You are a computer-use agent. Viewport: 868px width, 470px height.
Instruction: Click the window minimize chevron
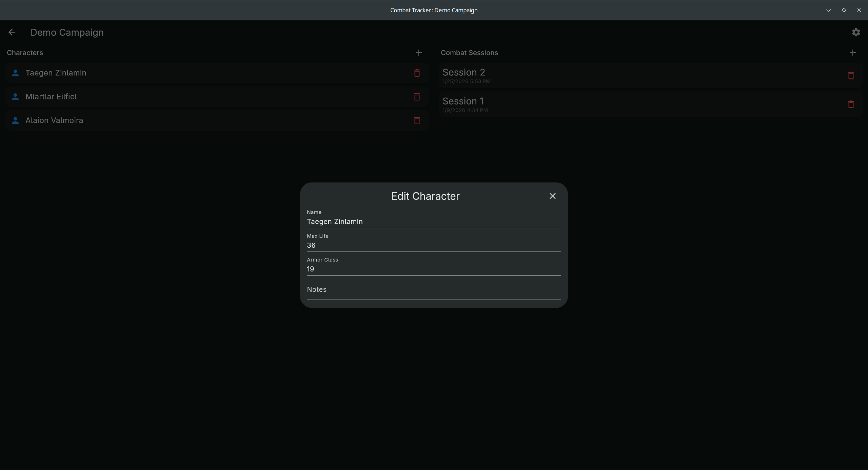click(x=828, y=10)
